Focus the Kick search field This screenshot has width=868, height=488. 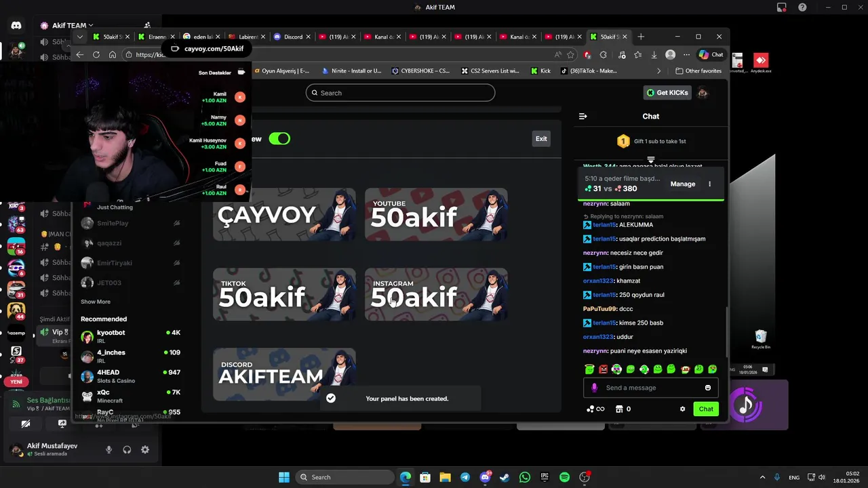[400, 93]
